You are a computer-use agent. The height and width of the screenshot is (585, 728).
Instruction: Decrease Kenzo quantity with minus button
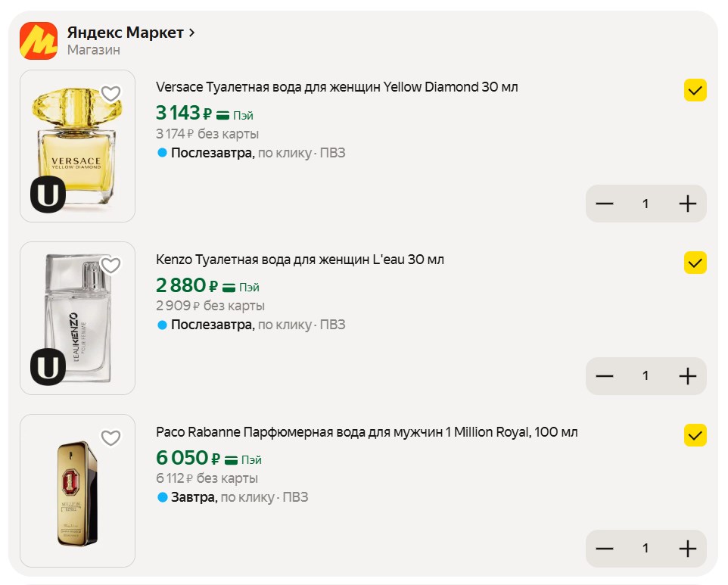pos(604,375)
